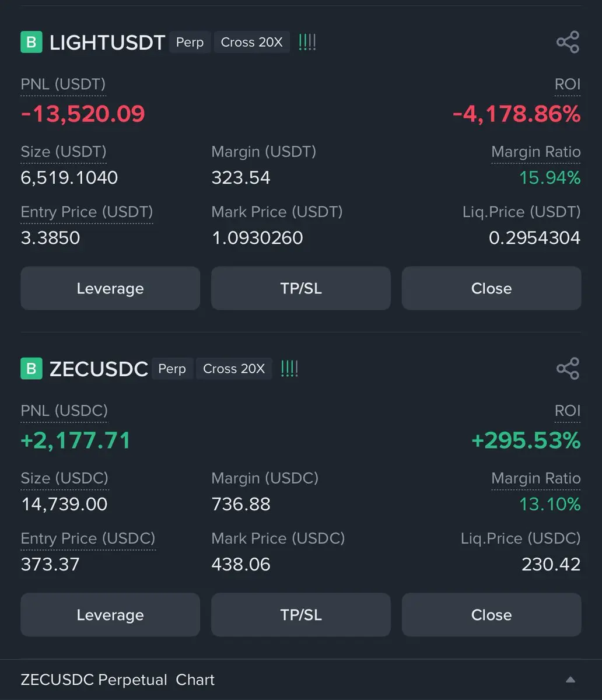Close the LIGHTUSDT position
This screenshot has height=700, width=602.
(x=491, y=288)
